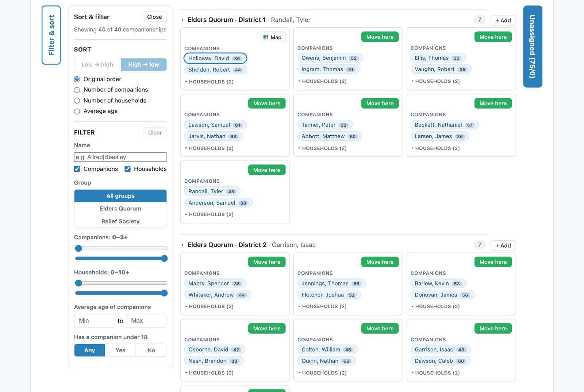Select the Beckett, Nathaniel companion chip
Screen dimensions: 584x392
click(x=445, y=125)
